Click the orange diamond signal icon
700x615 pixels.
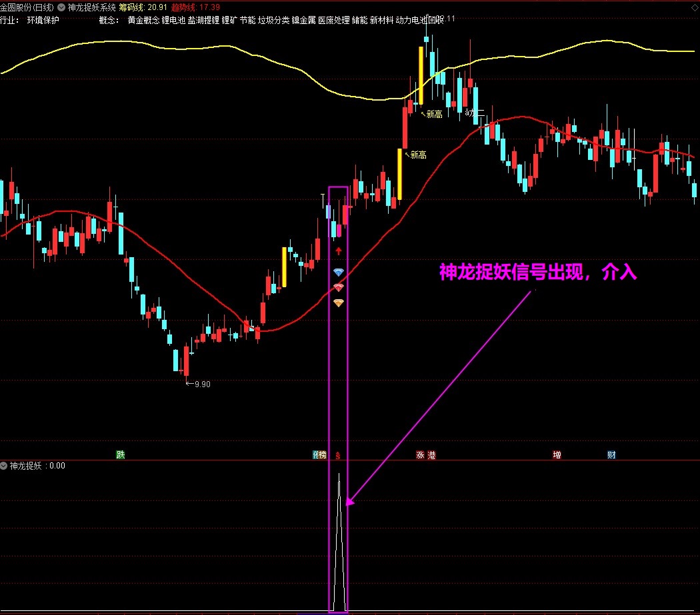pos(339,303)
